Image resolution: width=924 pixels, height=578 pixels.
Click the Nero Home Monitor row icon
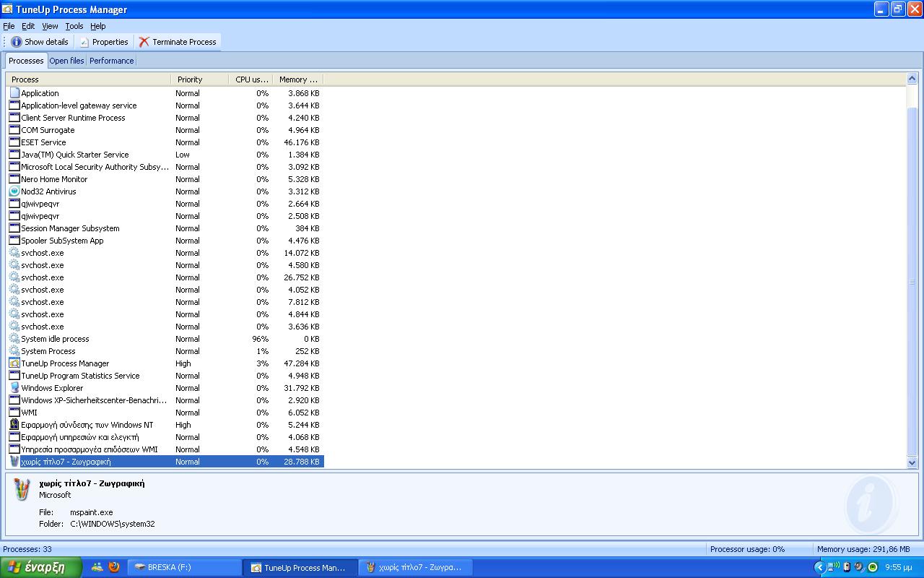click(x=14, y=179)
